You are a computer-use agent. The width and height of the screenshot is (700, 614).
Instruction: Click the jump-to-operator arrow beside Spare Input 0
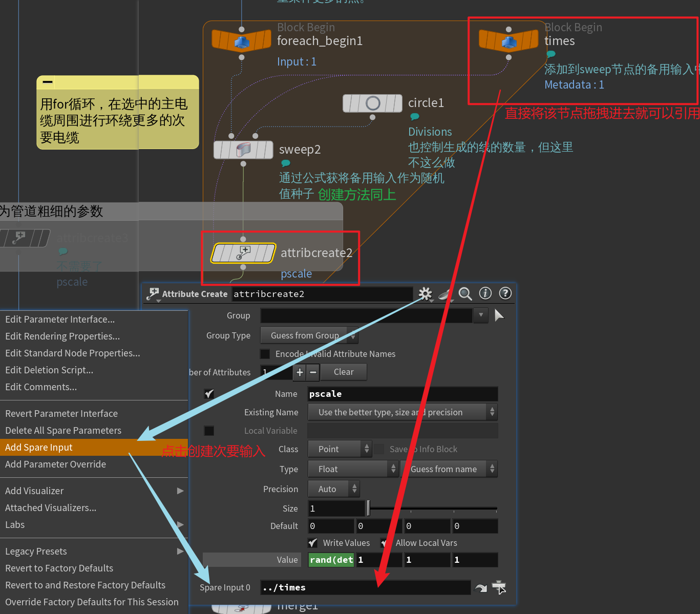[481, 588]
